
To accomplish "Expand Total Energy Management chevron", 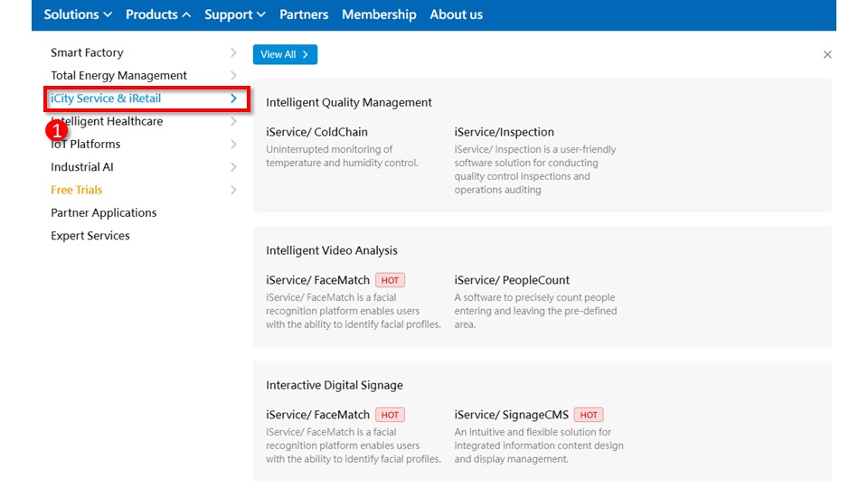I will click(x=233, y=76).
